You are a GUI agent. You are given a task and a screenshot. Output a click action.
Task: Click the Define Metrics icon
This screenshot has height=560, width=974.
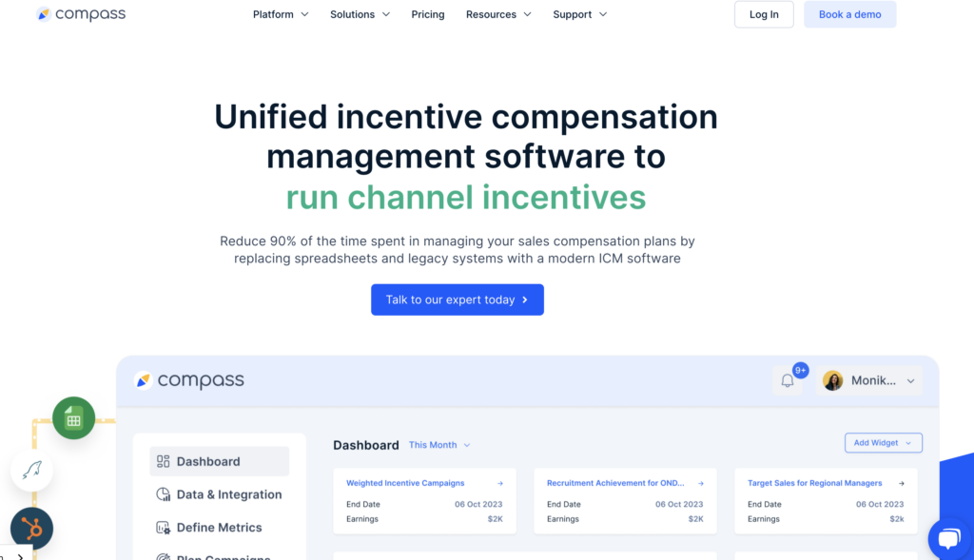(163, 528)
